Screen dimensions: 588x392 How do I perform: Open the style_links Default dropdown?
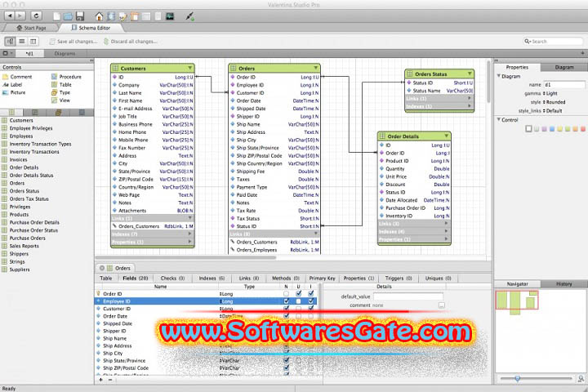[x=553, y=111]
